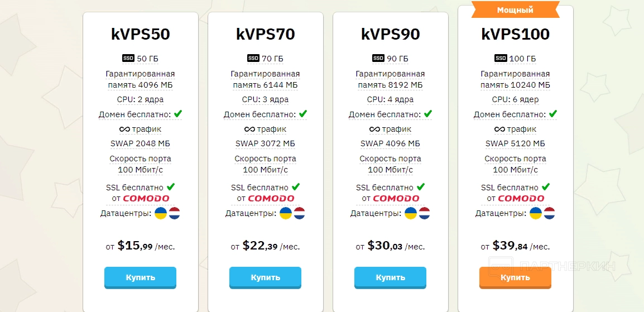Click the infinity traffic icon in kVPS50
This screenshot has height=312, width=644.
[124, 129]
